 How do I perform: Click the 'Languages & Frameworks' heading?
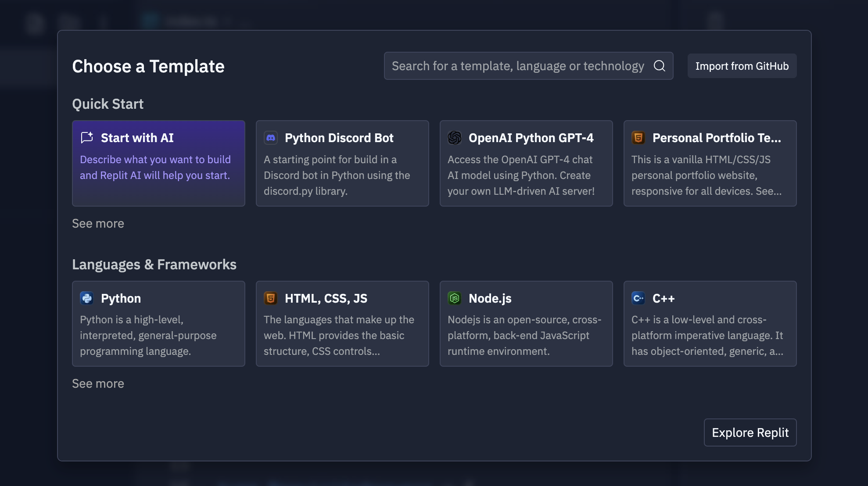[x=154, y=264]
